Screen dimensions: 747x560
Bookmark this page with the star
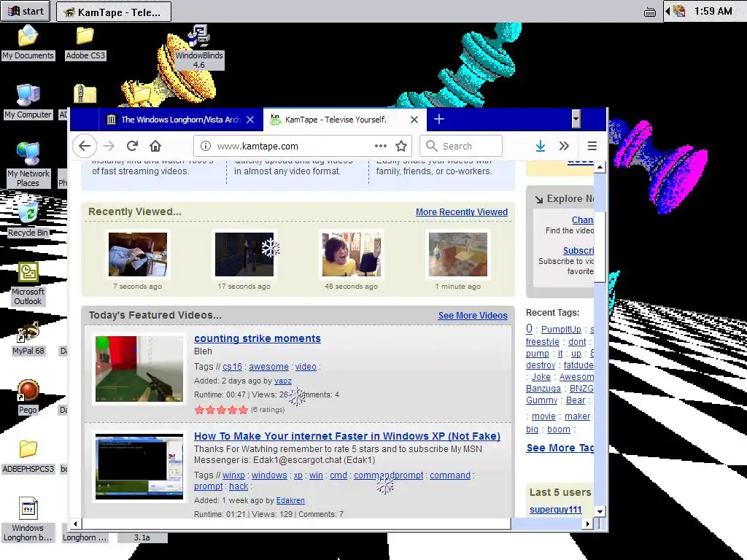[x=401, y=146]
